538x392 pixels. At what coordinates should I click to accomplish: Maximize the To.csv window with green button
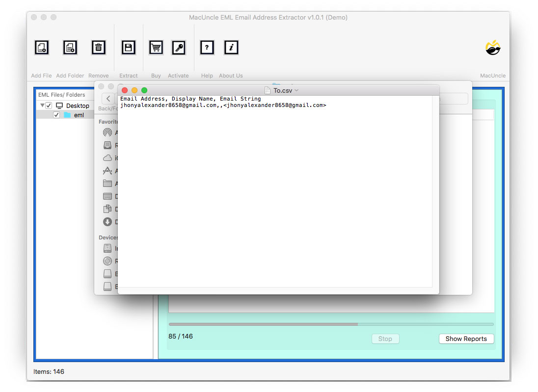(x=144, y=90)
